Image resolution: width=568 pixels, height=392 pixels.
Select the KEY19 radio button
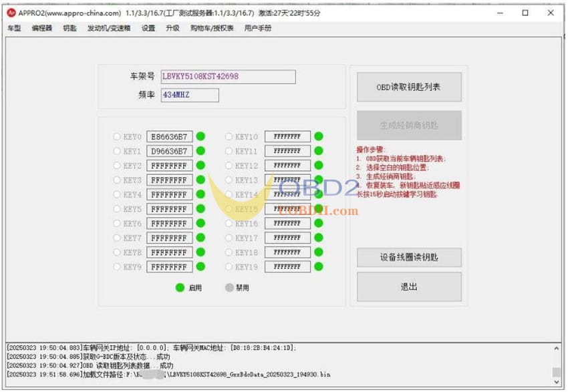[x=229, y=266]
